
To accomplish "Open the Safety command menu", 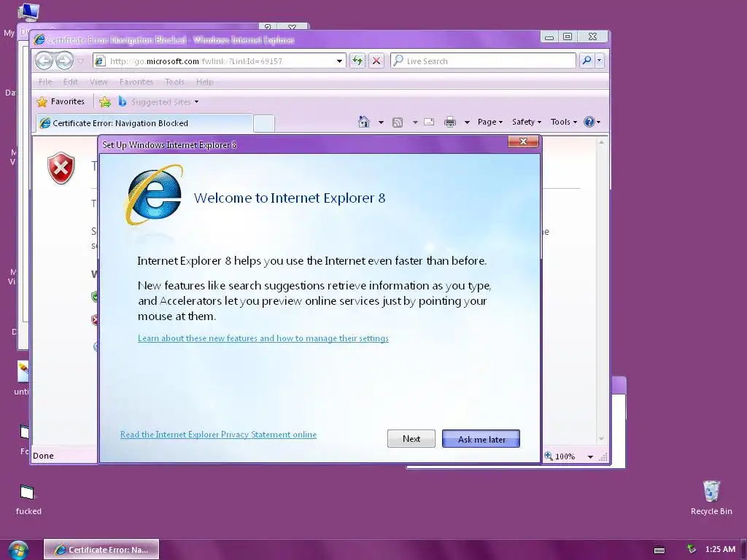I will coord(527,122).
